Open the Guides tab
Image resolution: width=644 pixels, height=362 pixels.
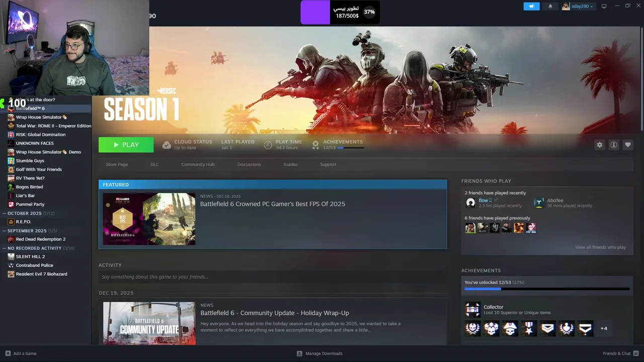[x=290, y=164]
